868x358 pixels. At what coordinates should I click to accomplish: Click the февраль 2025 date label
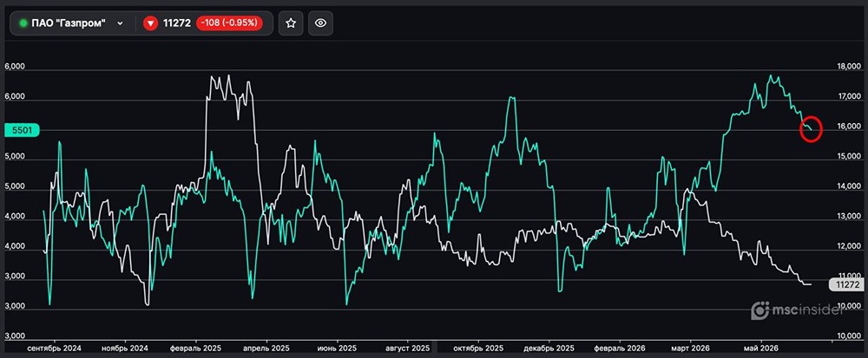[x=197, y=348]
